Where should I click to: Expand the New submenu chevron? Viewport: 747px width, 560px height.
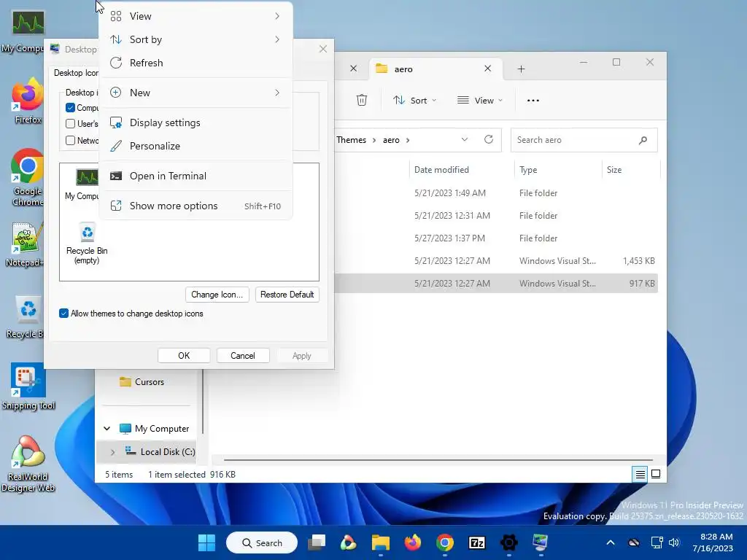coord(277,93)
